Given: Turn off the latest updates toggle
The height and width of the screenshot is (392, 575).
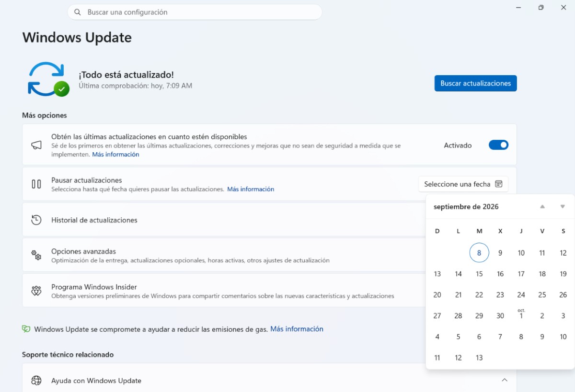Looking at the screenshot, I should pyautogui.click(x=498, y=145).
